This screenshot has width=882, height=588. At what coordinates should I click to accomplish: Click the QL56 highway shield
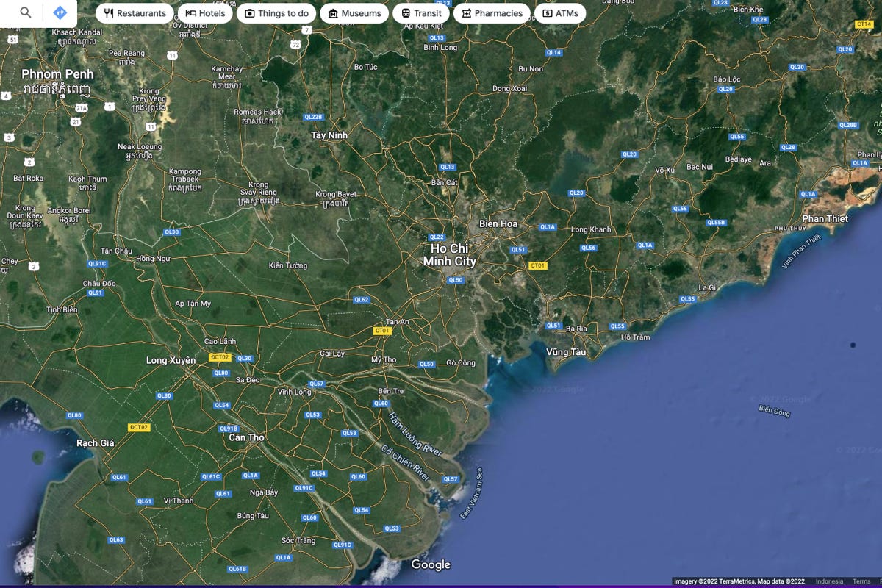[589, 248]
